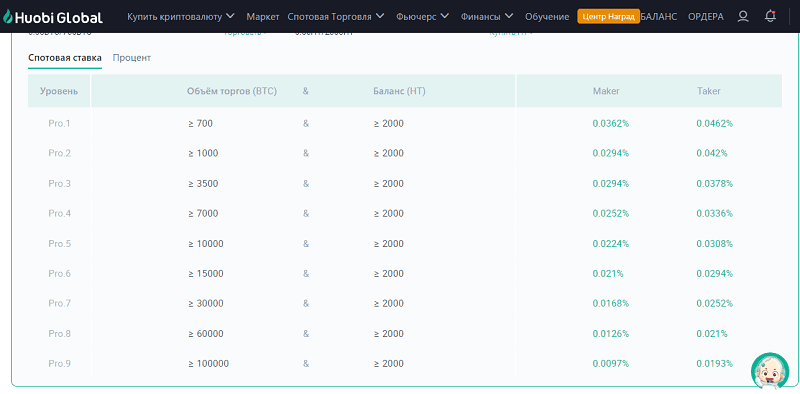Viewport: 800px width, 394px height.
Task: Go to БАЛАНС in the top bar
Action: point(659,17)
